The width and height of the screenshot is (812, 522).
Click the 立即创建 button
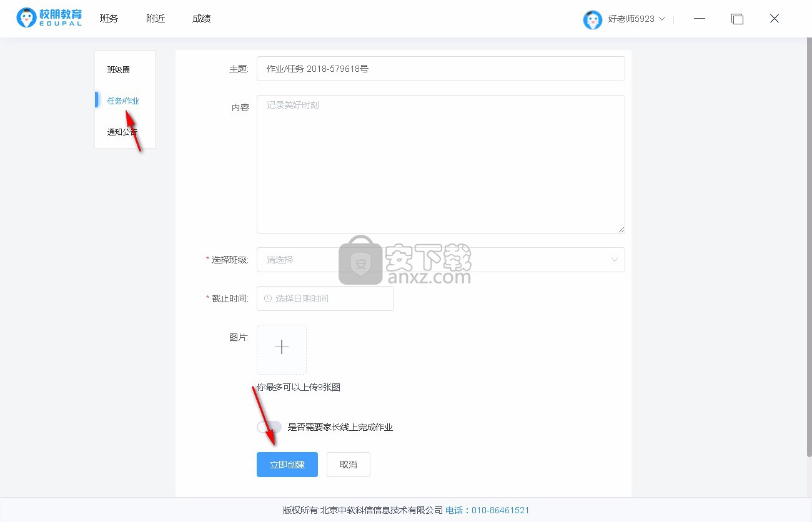point(287,465)
